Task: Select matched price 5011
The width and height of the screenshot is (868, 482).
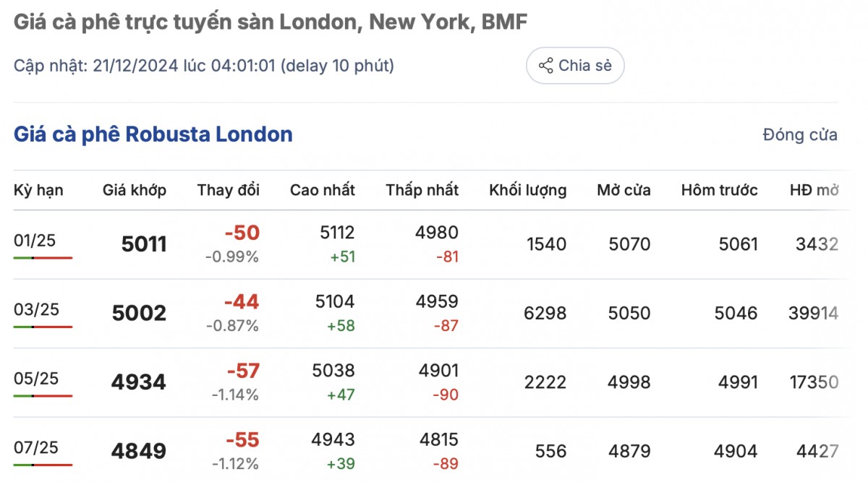Action: pyautogui.click(x=144, y=244)
